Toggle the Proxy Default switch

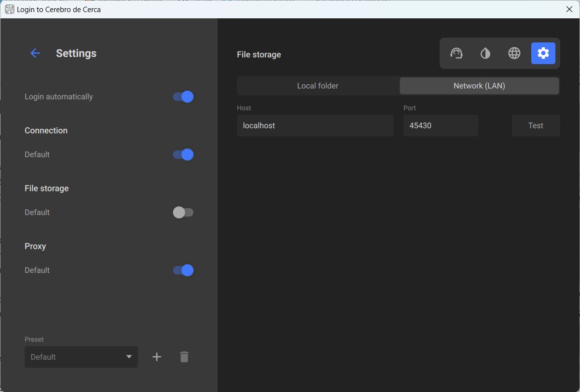tap(183, 270)
